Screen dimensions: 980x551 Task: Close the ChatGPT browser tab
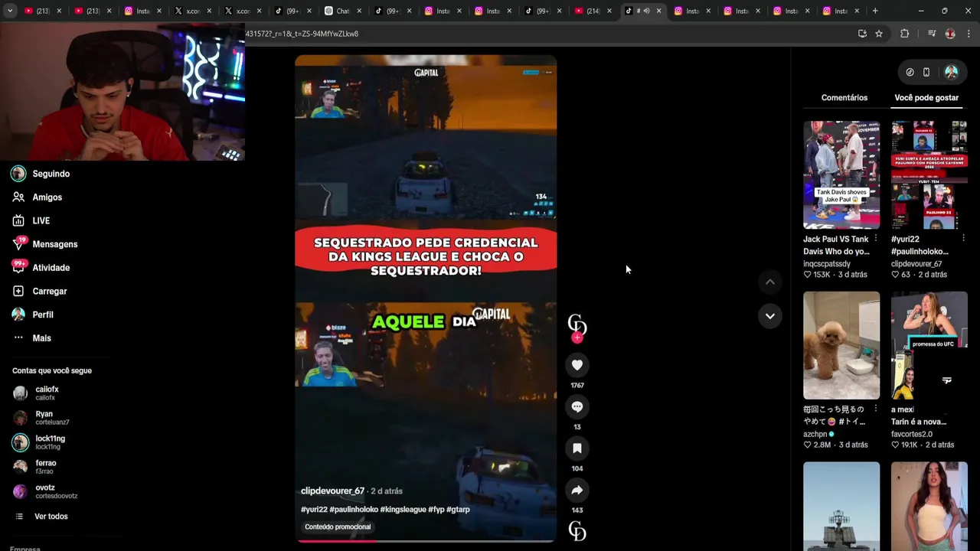tap(359, 11)
